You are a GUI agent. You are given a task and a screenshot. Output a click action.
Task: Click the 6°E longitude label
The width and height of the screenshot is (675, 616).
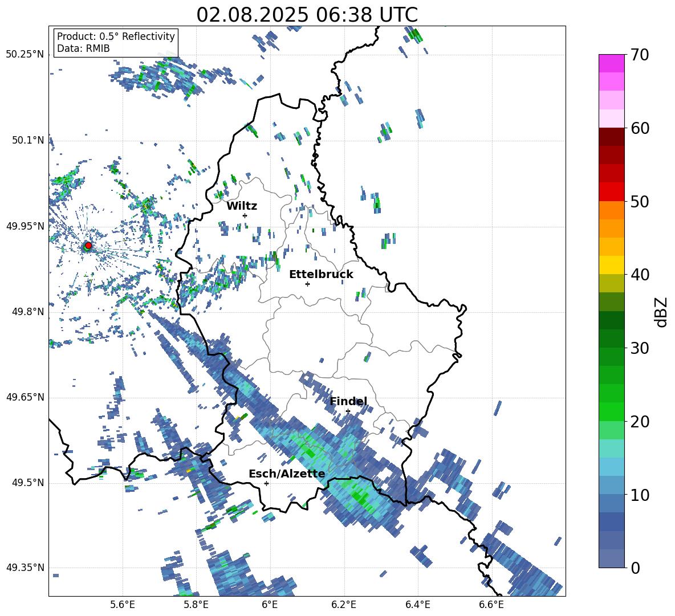point(270,605)
